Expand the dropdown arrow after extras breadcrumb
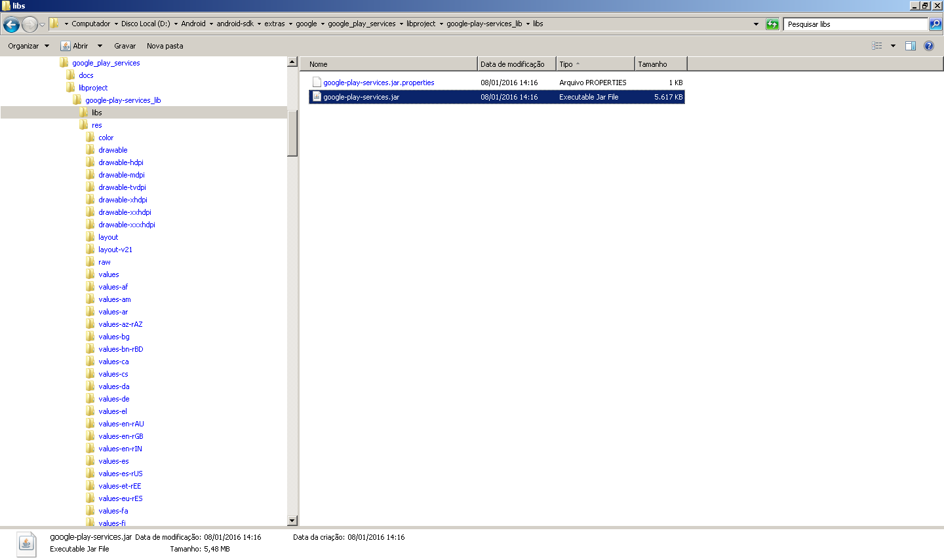Image resolution: width=944 pixels, height=560 pixels. [x=290, y=24]
